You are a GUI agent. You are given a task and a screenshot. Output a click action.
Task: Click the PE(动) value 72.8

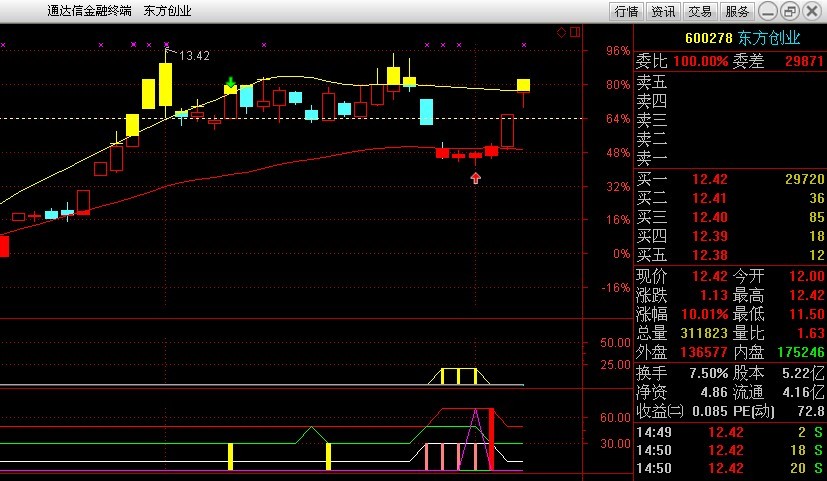(811, 411)
